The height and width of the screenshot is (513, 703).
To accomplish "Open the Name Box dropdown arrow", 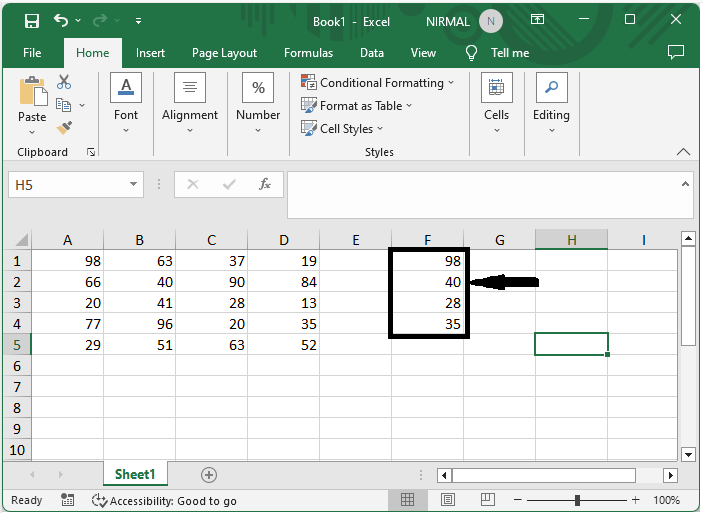I will coord(133,184).
